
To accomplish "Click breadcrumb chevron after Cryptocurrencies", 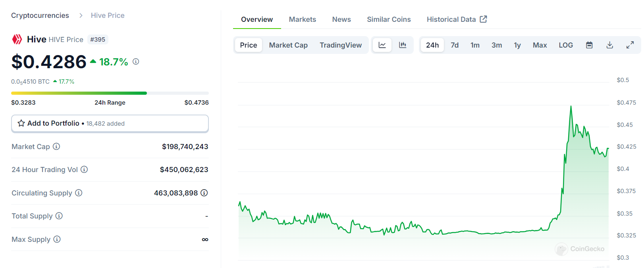I will pyautogui.click(x=81, y=15).
